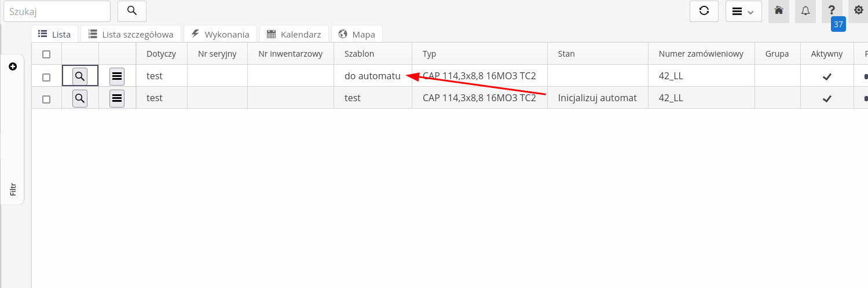Image resolution: width=868 pixels, height=288 pixels.
Task: Go to the home icon
Action: pyautogui.click(x=778, y=11)
